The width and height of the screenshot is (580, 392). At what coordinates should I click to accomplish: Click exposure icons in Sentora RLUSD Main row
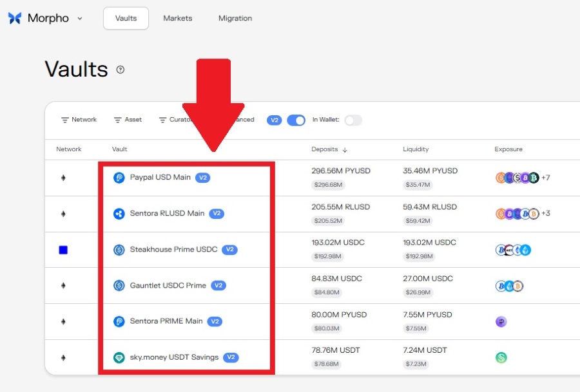[x=517, y=214]
